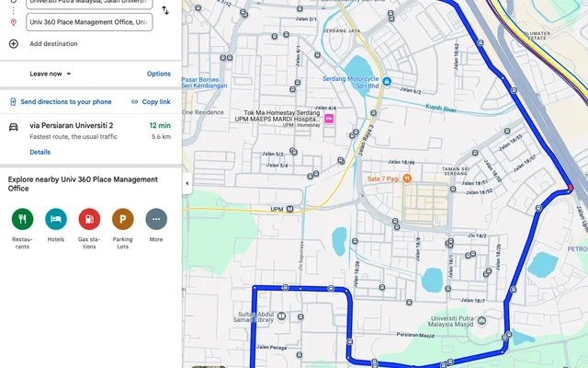Click the Persiaran Masjid road label
The width and height of the screenshot is (588, 368).
415,335
